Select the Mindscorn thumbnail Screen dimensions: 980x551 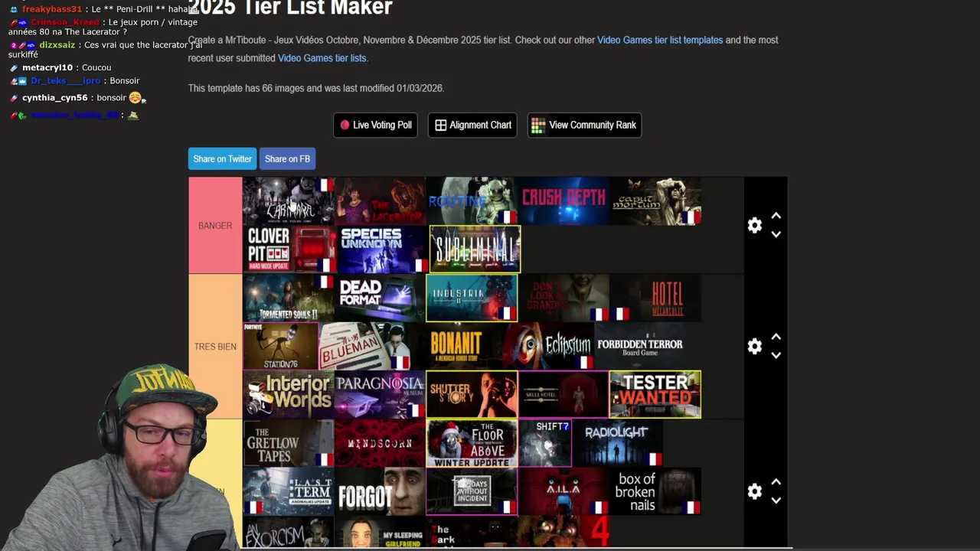tap(380, 443)
